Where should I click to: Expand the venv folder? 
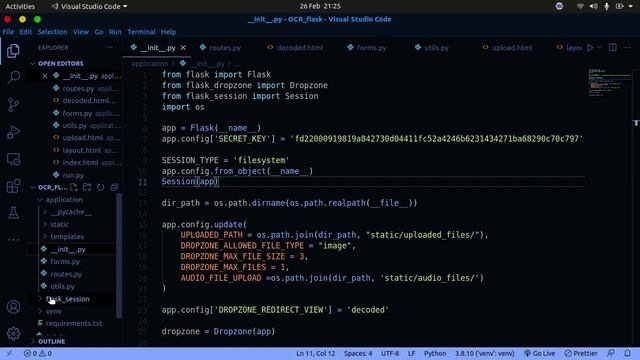(53, 311)
